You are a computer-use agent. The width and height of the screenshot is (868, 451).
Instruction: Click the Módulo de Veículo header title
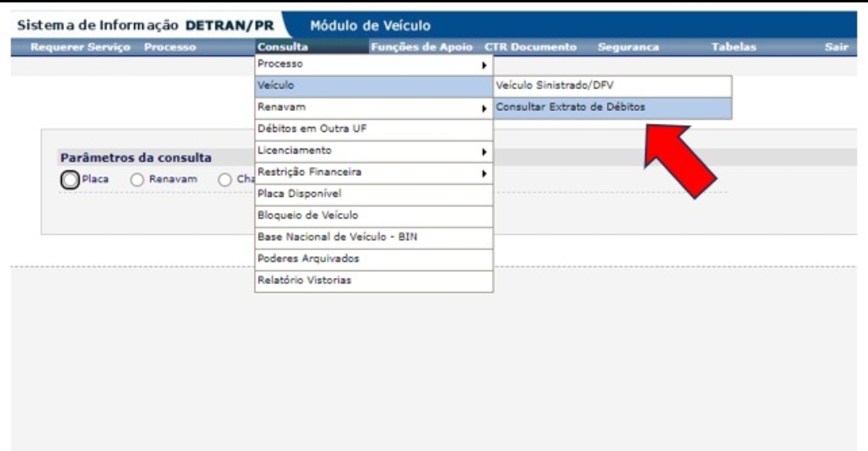[370, 26]
